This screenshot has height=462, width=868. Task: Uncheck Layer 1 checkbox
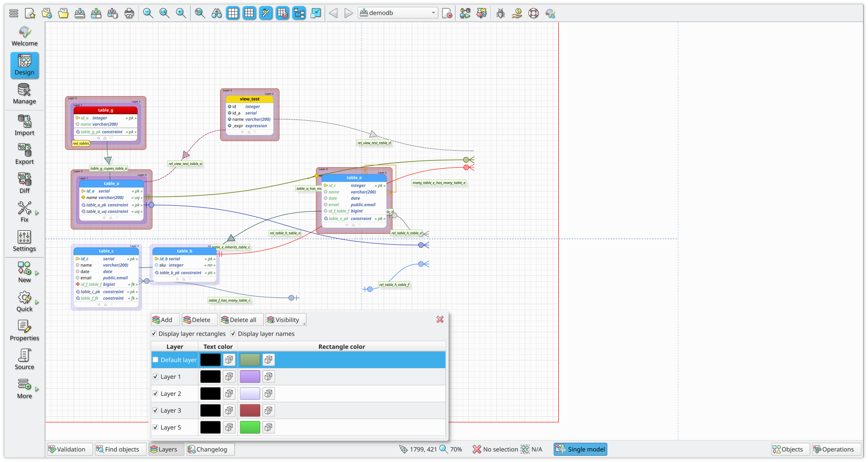(156, 377)
